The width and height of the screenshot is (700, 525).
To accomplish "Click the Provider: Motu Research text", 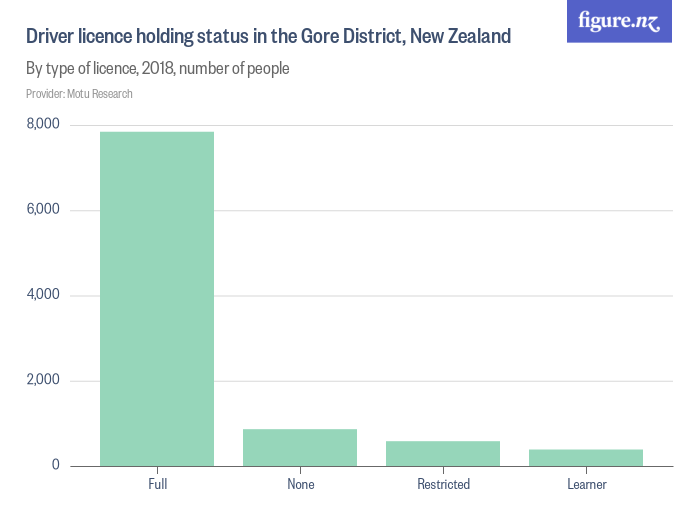I will point(79,94).
